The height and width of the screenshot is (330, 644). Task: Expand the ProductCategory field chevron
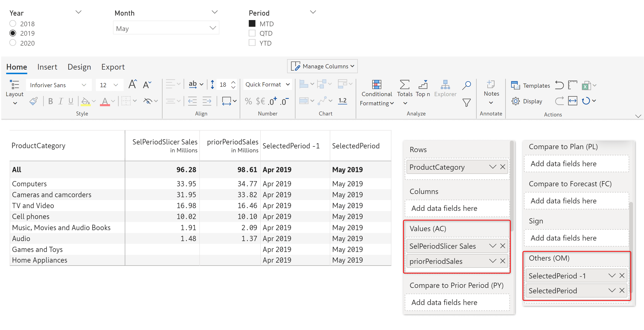pyautogui.click(x=492, y=167)
